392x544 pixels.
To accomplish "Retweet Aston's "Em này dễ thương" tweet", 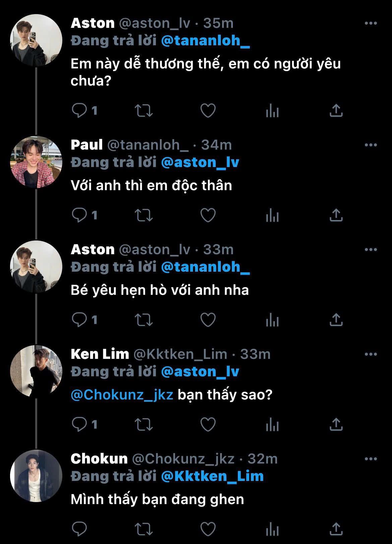I will [x=143, y=111].
